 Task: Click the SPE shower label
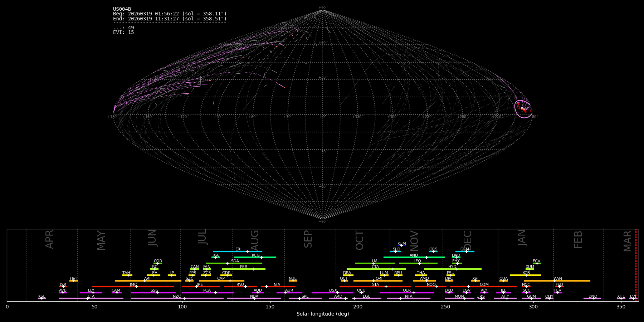[x=305, y=297]
